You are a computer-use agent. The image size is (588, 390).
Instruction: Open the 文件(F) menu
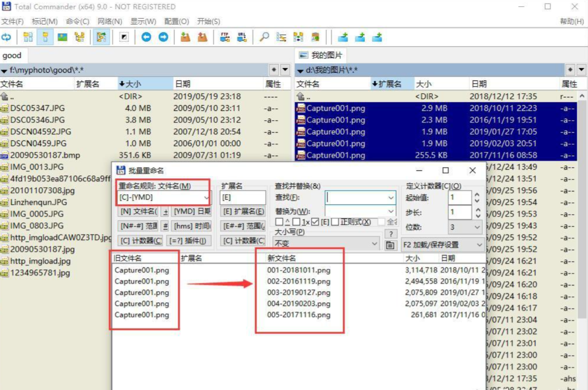coord(12,21)
